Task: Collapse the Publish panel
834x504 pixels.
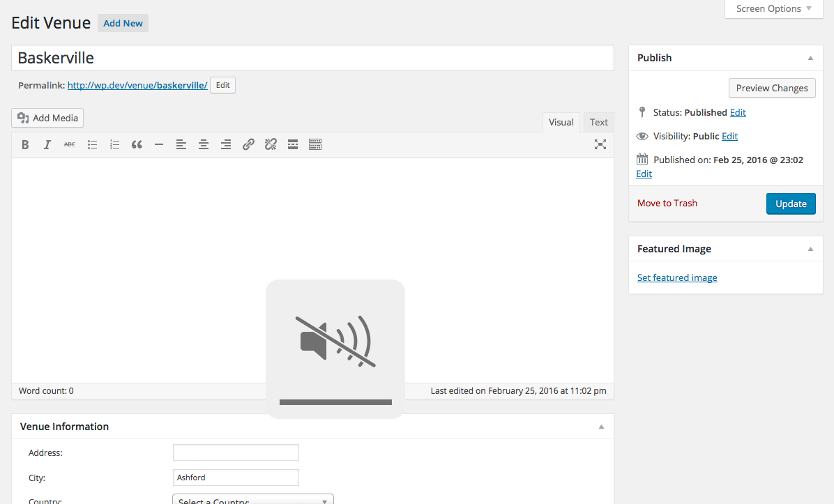Action: 810,59
